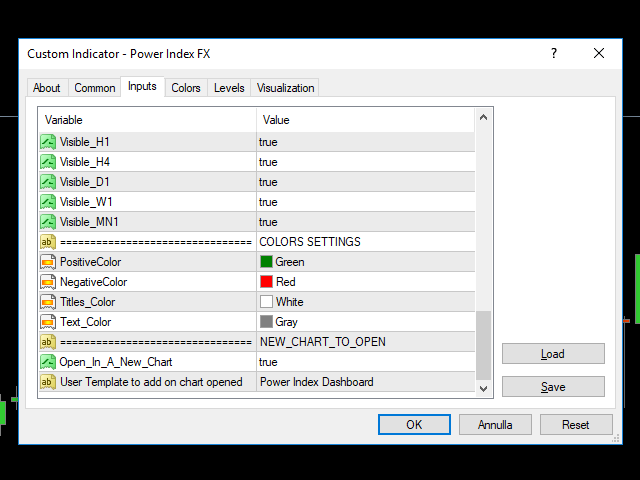Screen dimensions: 640x480
Task: Click the color icon beside Titles_Color
Action: (x=47, y=302)
